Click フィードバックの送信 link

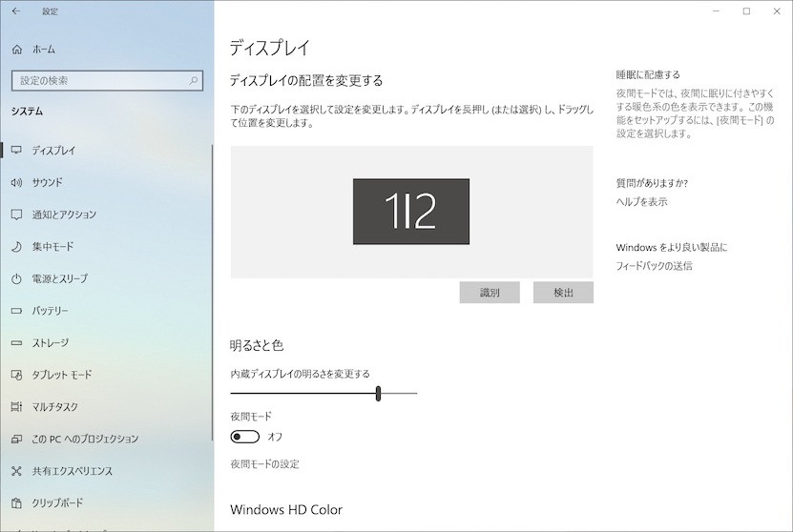654,266
